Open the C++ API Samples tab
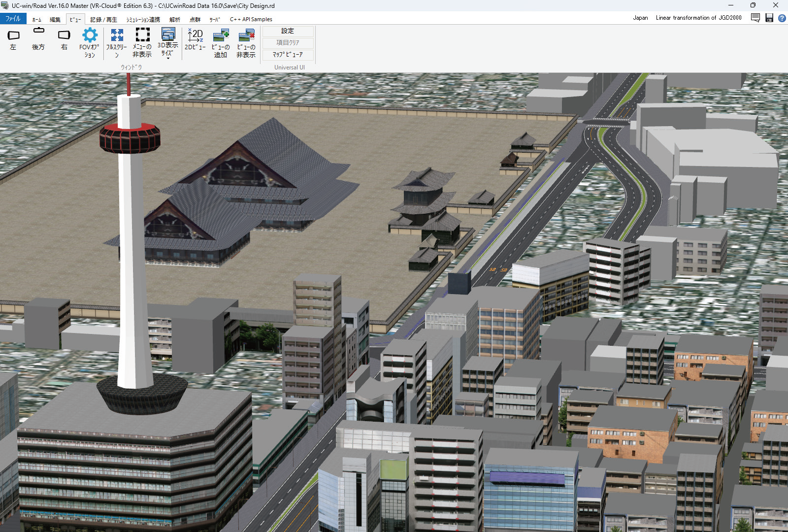 [251, 20]
